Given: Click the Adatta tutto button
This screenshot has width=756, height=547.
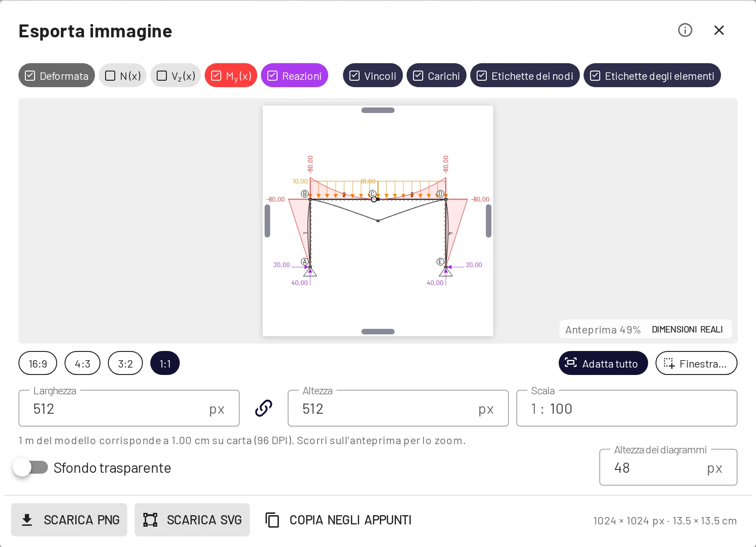Looking at the screenshot, I should tap(603, 363).
